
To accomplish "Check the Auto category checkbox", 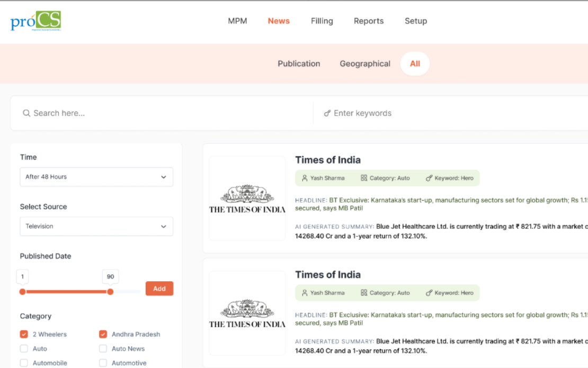I will 24,348.
